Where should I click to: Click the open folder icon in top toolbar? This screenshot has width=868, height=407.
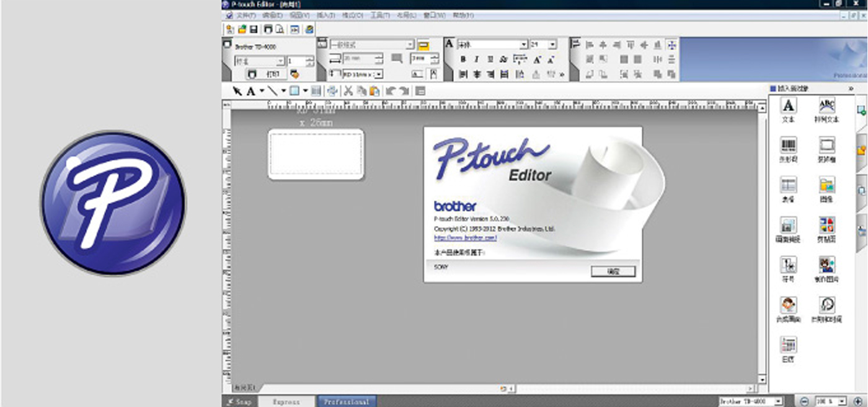tap(242, 29)
